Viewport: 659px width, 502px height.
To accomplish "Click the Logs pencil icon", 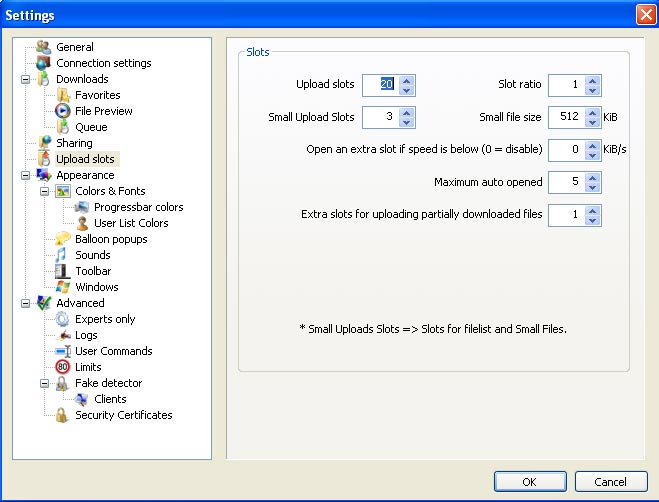I will [63, 335].
